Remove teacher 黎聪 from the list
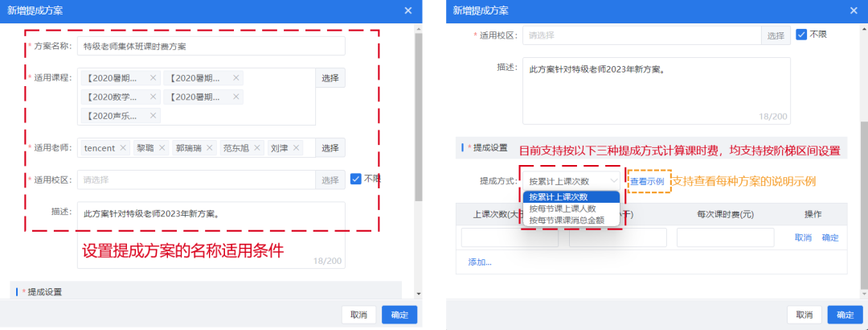 point(162,148)
